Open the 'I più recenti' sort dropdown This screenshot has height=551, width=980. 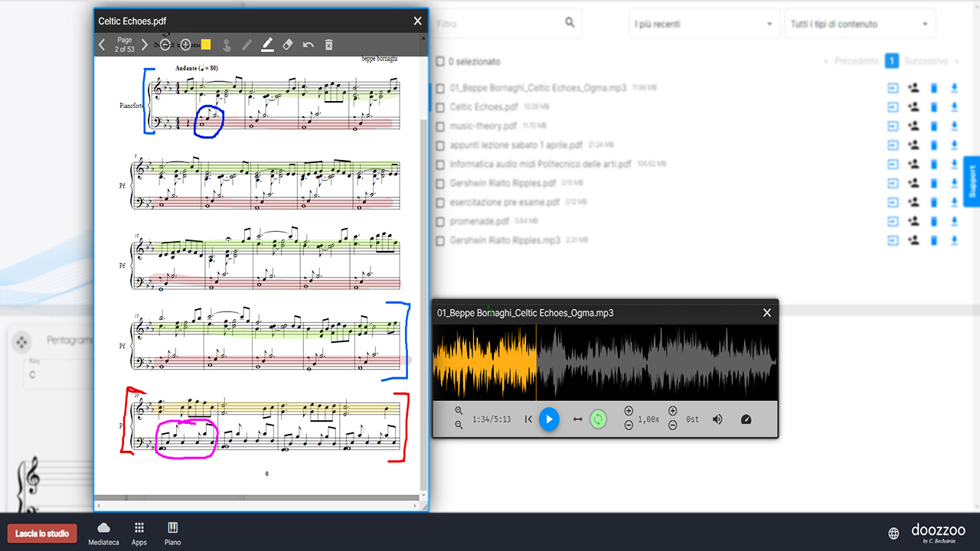[x=704, y=24]
